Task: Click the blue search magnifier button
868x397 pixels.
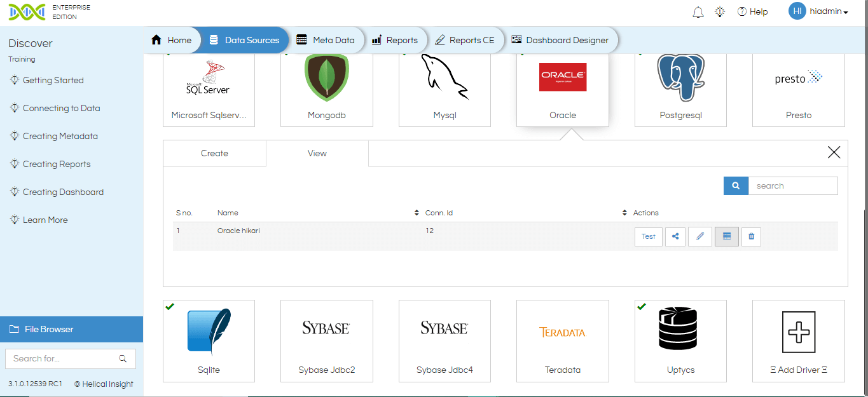Action: click(736, 185)
